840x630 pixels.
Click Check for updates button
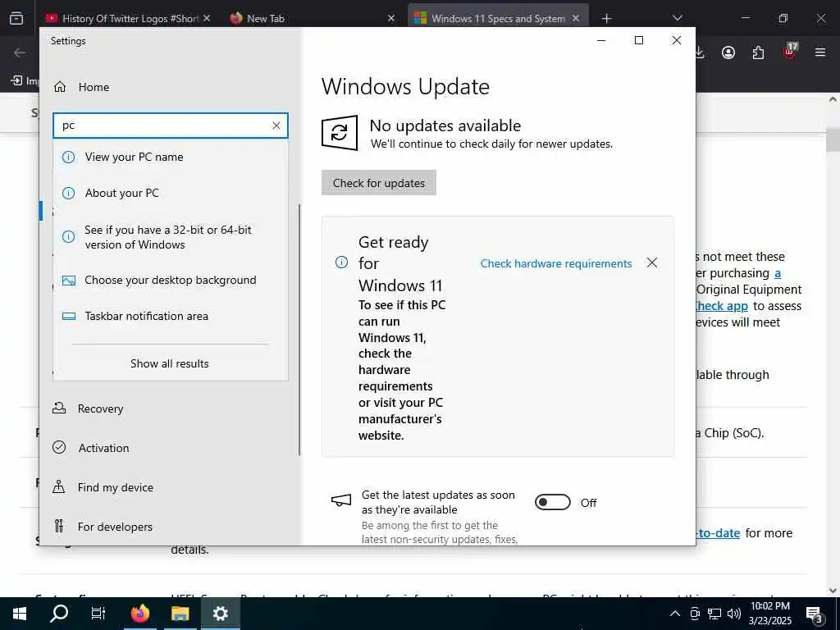coord(379,183)
